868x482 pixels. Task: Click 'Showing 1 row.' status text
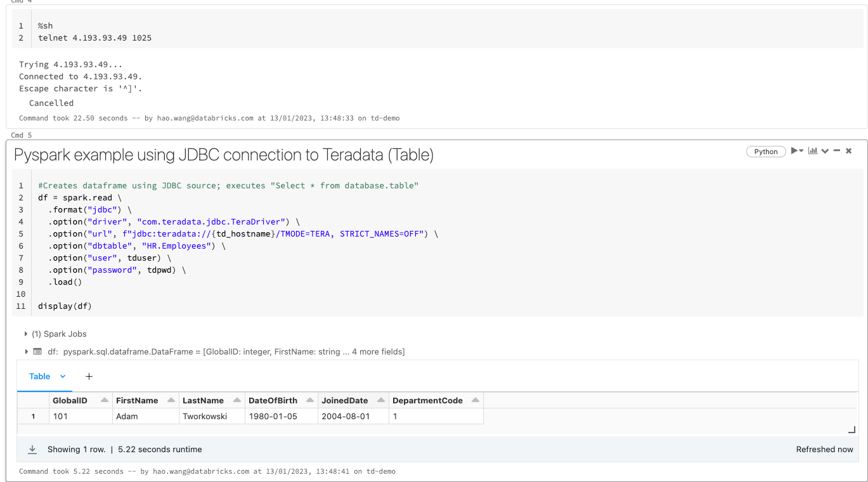click(x=77, y=449)
